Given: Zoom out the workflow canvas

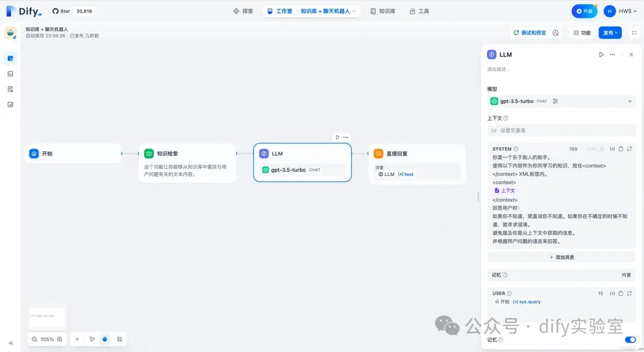Looking at the screenshot, I should click(35, 339).
